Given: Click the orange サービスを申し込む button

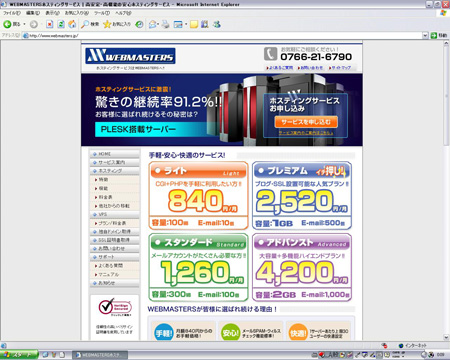Looking at the screenshot, I should point(306,122).
